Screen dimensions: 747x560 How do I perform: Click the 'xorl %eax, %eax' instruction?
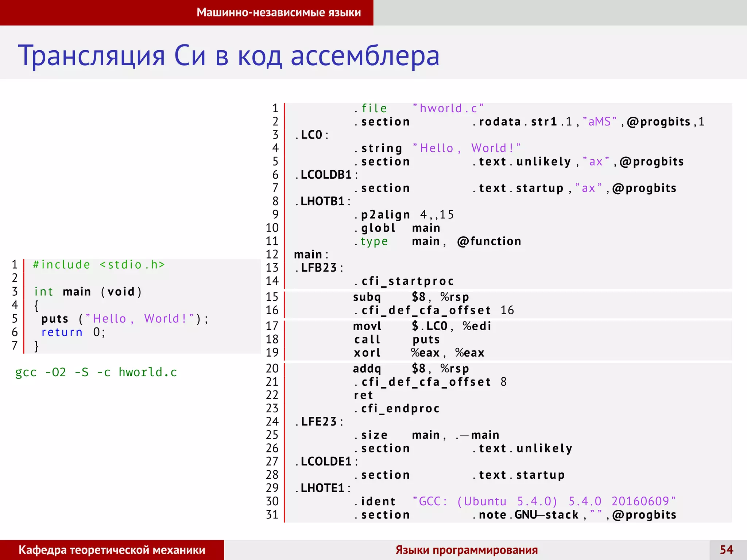coord(419,353)
